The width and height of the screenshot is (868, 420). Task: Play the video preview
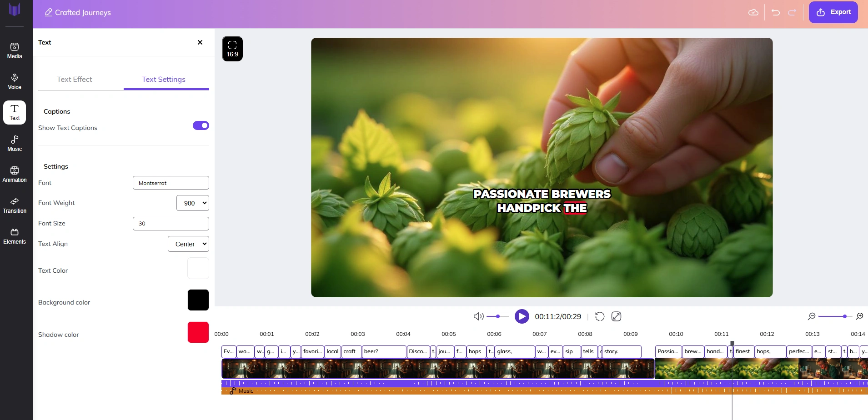pos(522,316)
